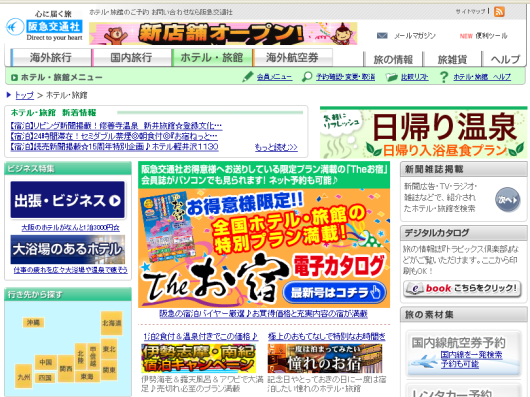Select the ホテル・旅館 tab
The image size is (530, 397).
click(x=212, y=57)
